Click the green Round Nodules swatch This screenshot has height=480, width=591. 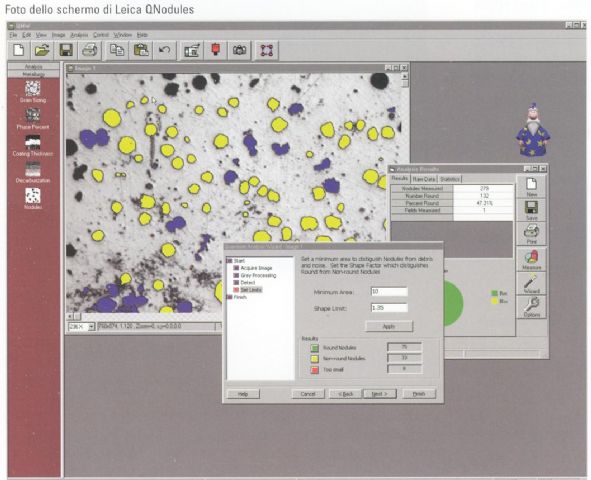(315, 348)
